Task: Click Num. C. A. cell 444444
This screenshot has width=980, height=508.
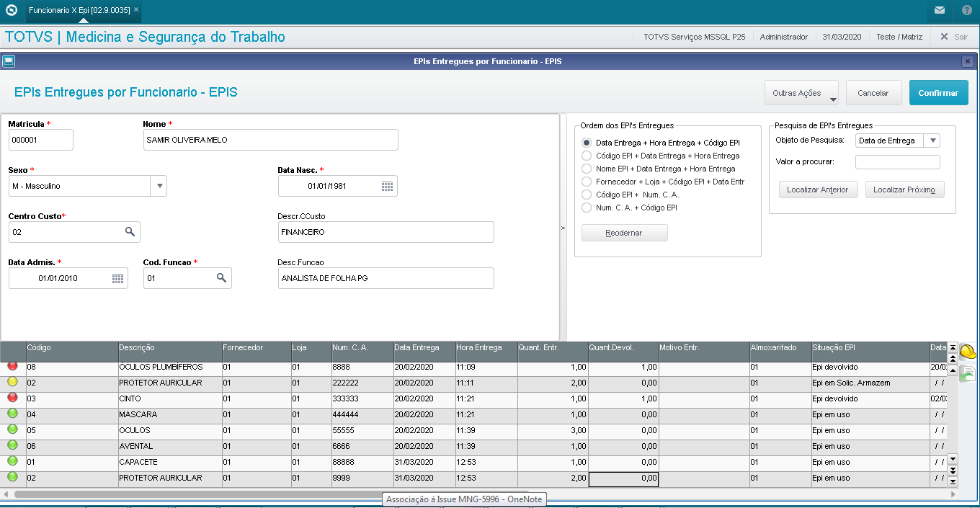Action: (362, 414)
